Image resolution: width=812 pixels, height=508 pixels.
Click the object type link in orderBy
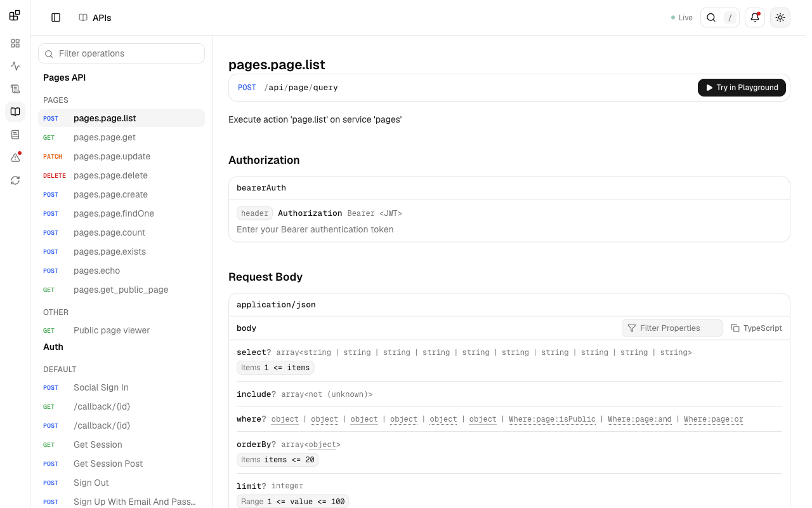point(322,444)
